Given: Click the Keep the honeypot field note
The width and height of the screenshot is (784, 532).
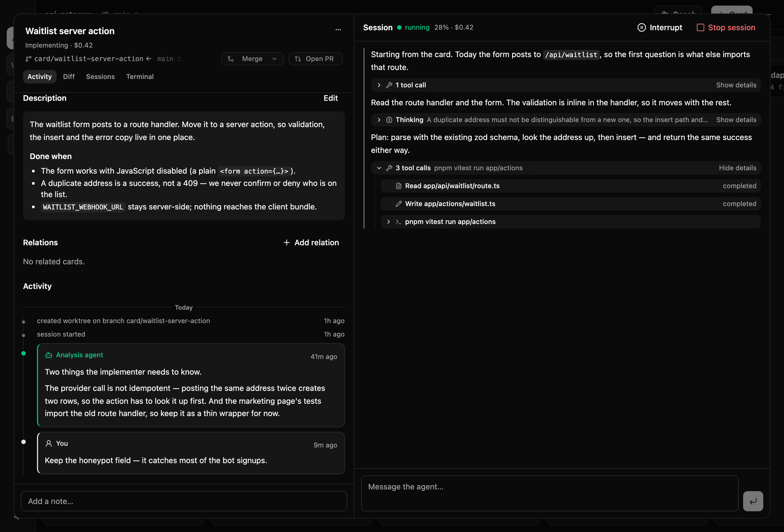Looking at the screenshot, I should point(156,461).
